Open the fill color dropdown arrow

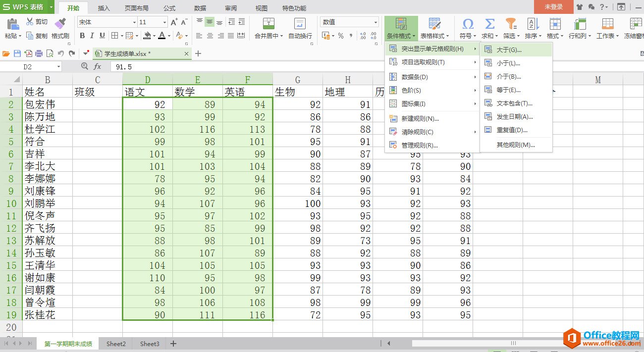pyautogui.click(x=154, y=36)
